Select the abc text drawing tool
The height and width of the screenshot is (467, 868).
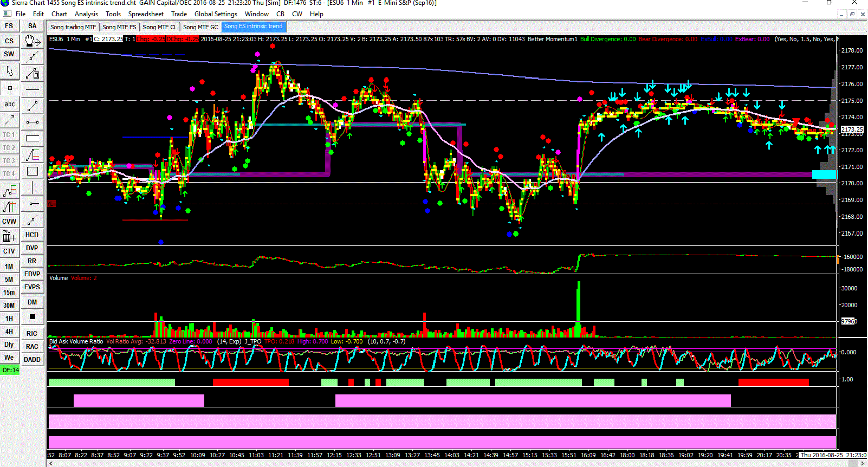tap(9, 104)
